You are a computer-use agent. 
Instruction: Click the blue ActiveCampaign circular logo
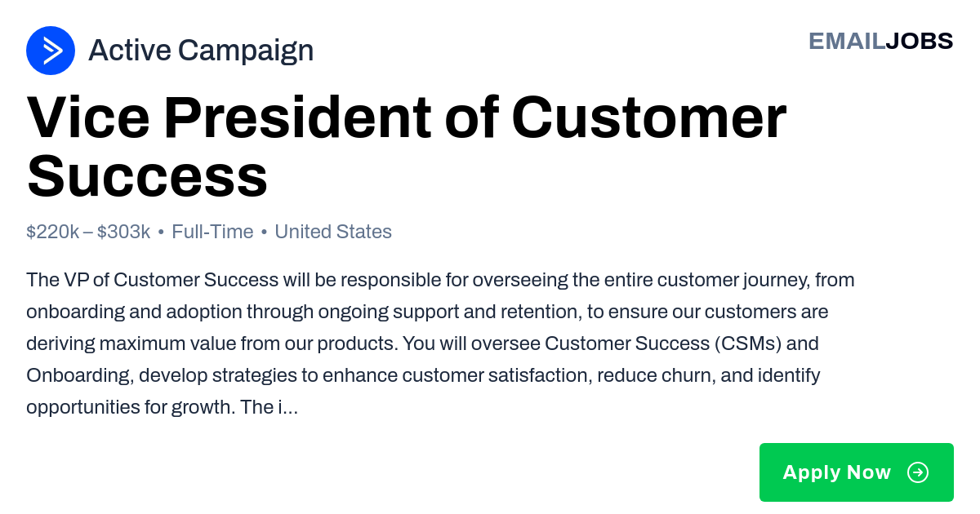pos(51,51)
